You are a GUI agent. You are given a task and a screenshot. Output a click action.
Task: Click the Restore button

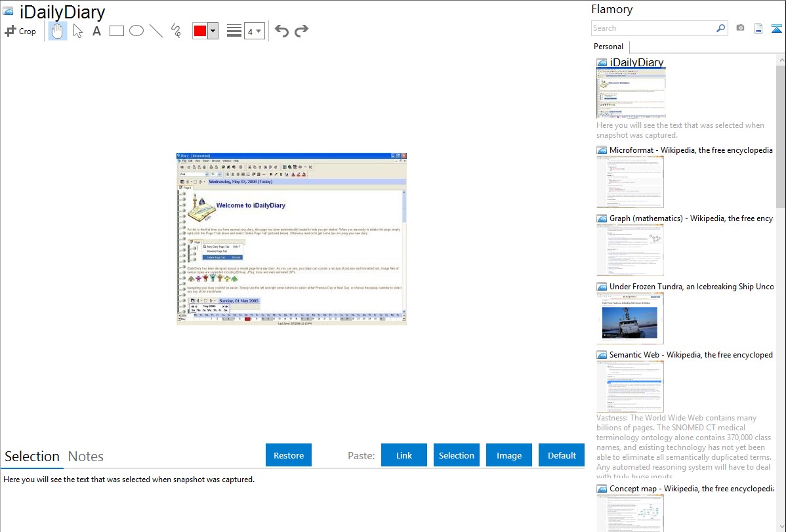[289, 455]
